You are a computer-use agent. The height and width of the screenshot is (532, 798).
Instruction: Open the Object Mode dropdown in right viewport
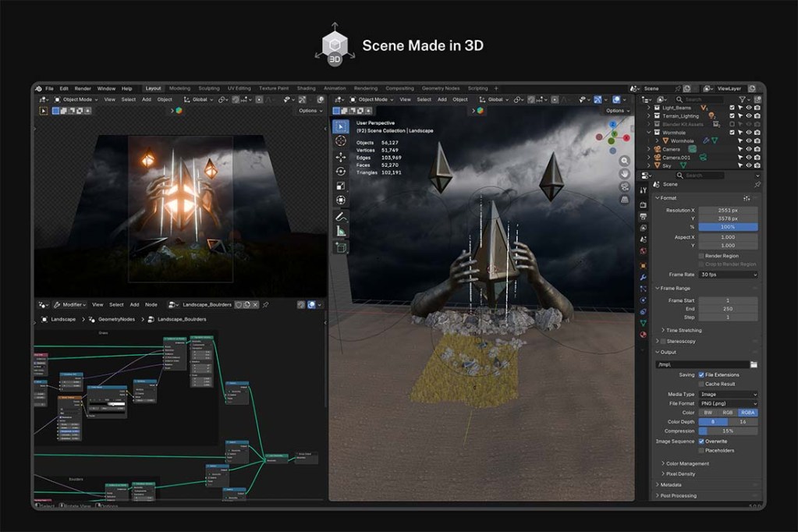point(372,99)
